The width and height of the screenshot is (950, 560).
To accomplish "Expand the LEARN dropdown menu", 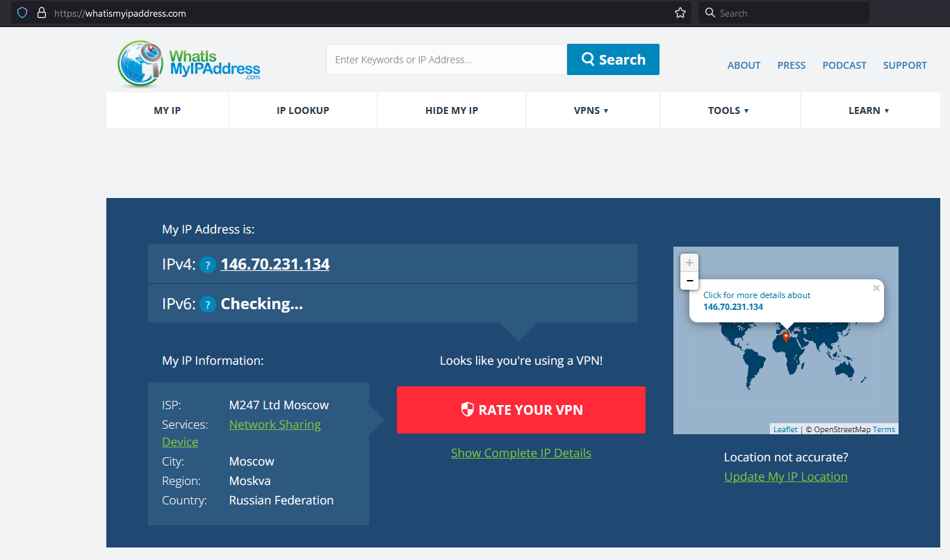I will coord(869,110).
